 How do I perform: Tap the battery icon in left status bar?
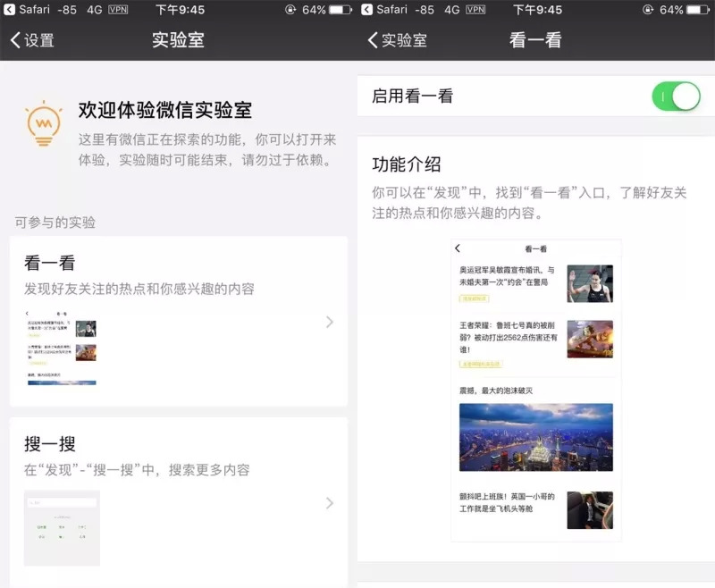tap(341, 10)
